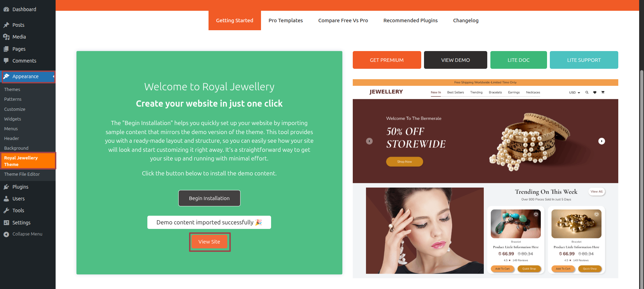This screenshot has height=289, width=644.
Task: Select the Pages icon in sidebar
Action: (x=6, y=49)
